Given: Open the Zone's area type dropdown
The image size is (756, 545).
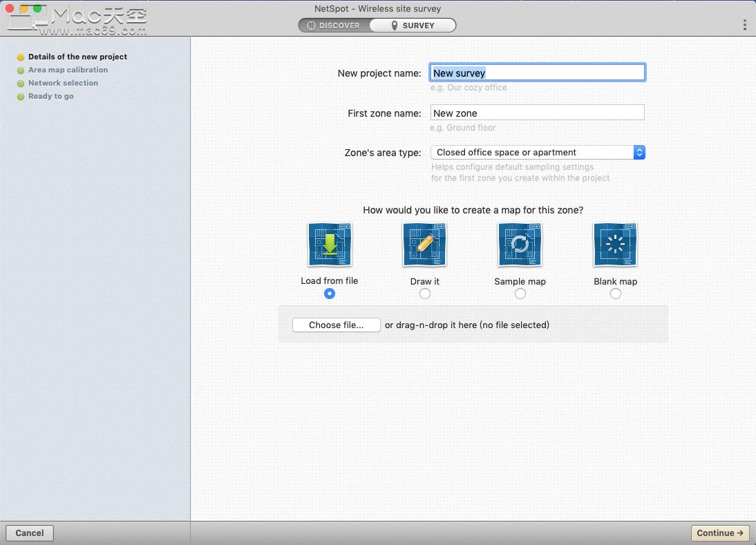Looking at the screenshot, I should (x=537, y=152).
